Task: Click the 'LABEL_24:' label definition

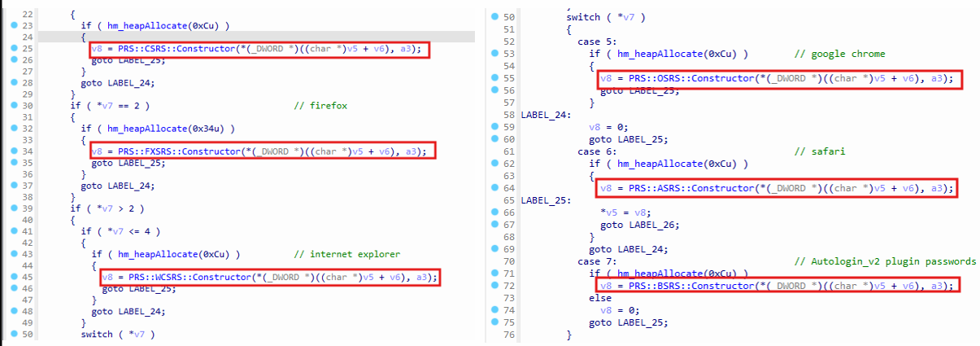Action: 544,115
